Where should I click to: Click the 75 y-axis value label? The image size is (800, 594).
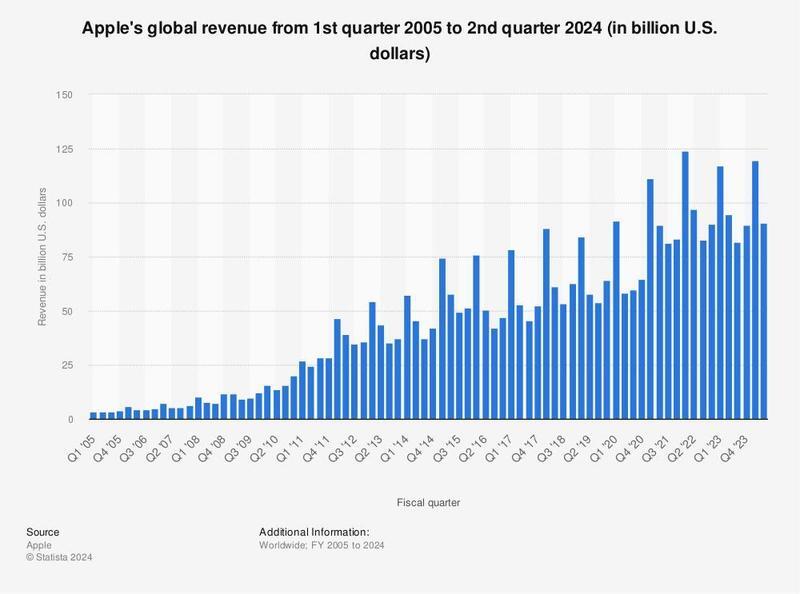point(67,257)
